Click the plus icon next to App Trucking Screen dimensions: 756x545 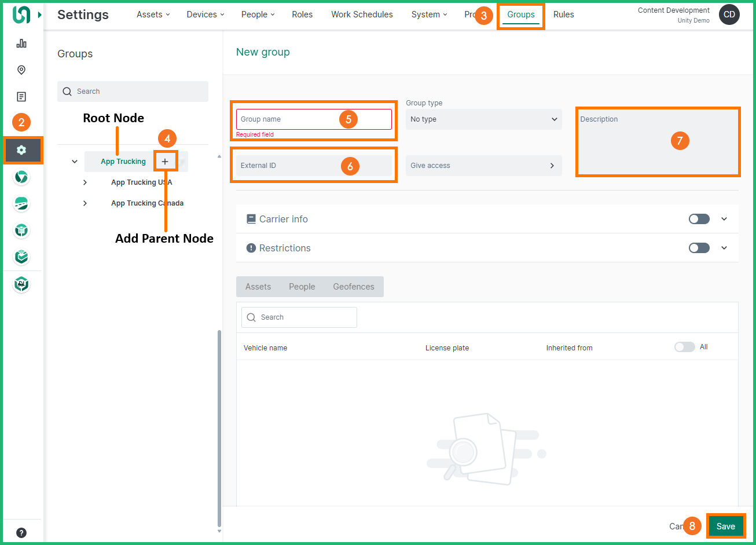click(165, 162)
